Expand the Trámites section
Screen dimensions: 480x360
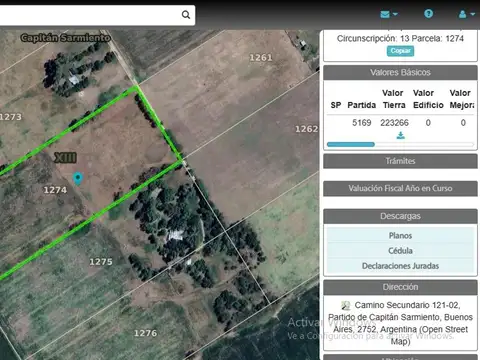(x=400, y=161)
